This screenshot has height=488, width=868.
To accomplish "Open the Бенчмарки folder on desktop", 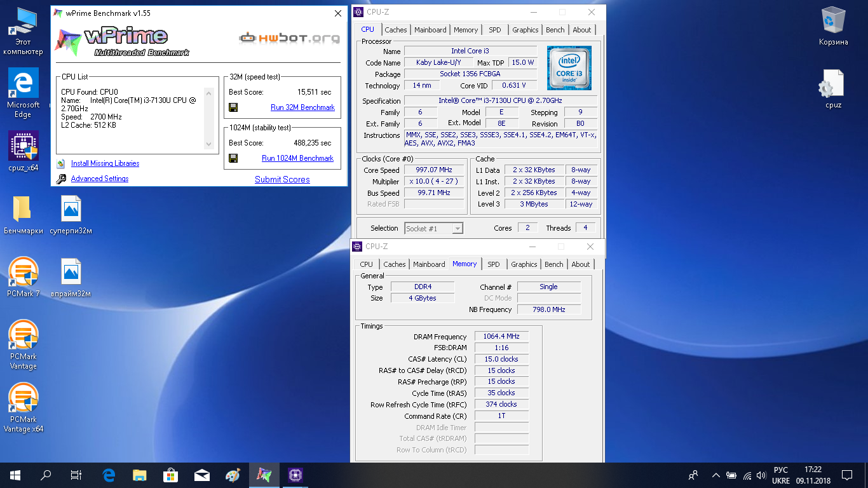I will (x=23, y=215).
